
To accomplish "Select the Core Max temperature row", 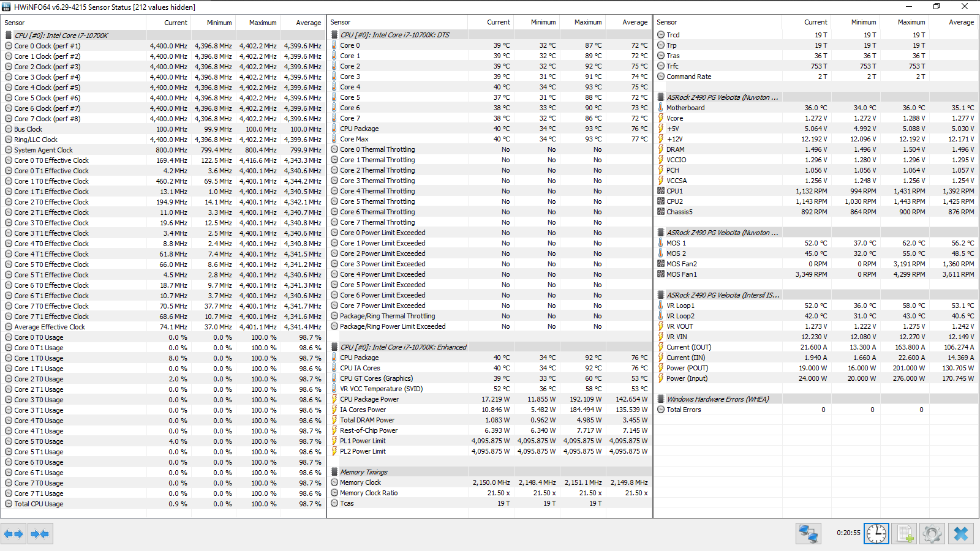I will click(489, 139).
